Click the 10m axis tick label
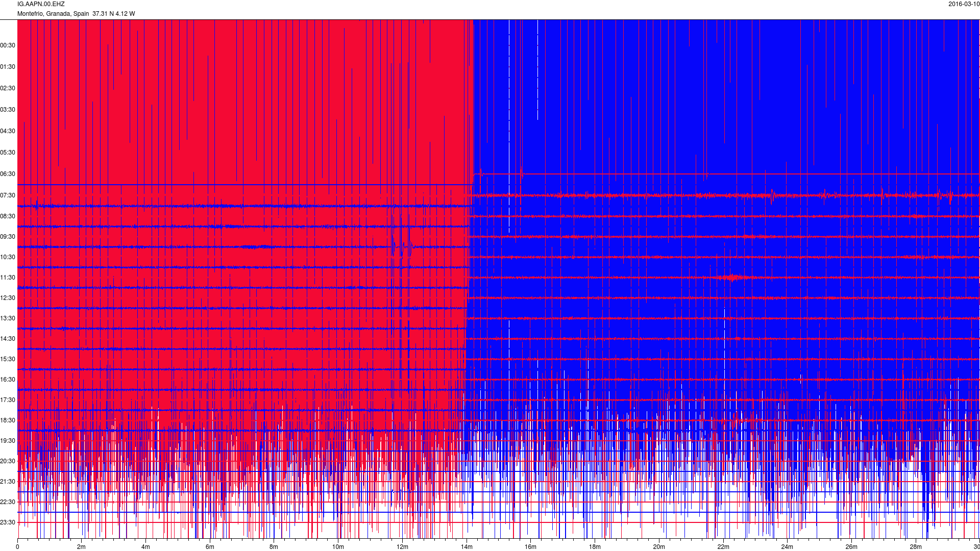Viewport: 980px width, 551px height. pyautogui.click(x=338, y=547)
